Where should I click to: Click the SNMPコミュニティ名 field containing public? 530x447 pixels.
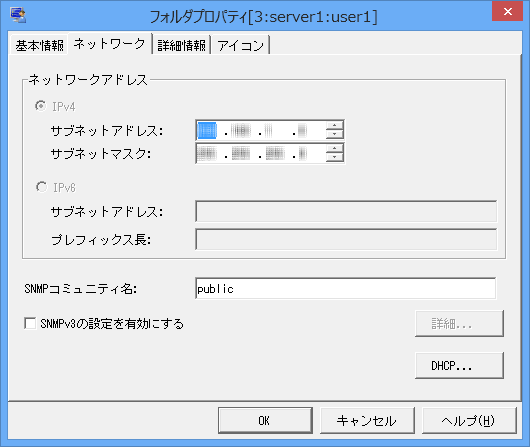click(x=346, y=288)
